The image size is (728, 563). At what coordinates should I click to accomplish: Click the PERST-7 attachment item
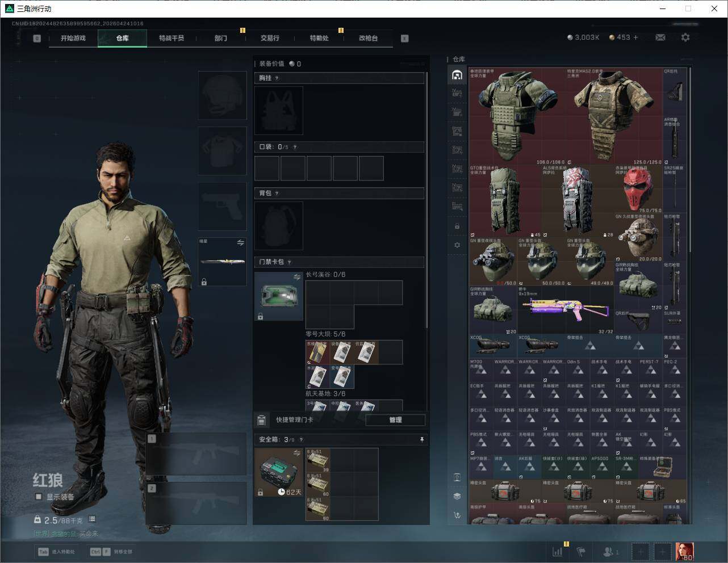pos(650,370)
